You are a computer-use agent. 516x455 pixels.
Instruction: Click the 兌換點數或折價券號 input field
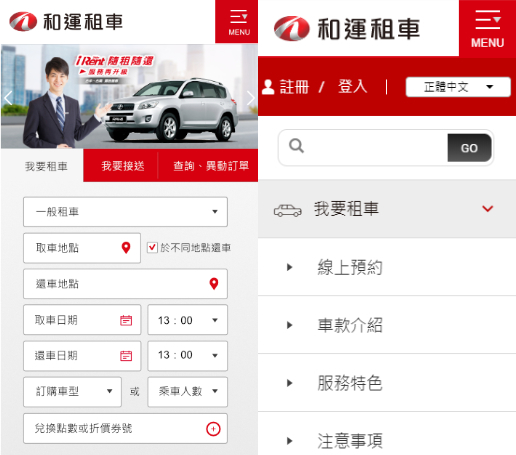125,429
